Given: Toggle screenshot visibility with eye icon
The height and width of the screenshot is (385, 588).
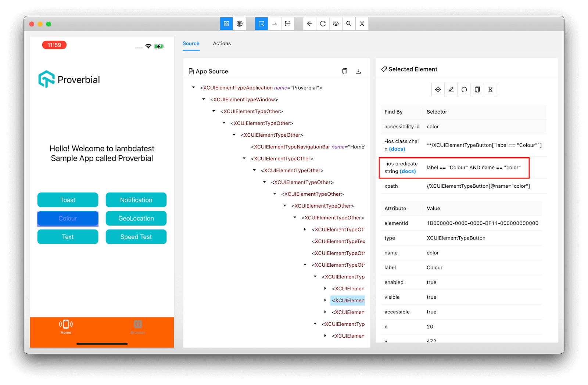Looking at the screenshot, I should [x=336, y=23].
